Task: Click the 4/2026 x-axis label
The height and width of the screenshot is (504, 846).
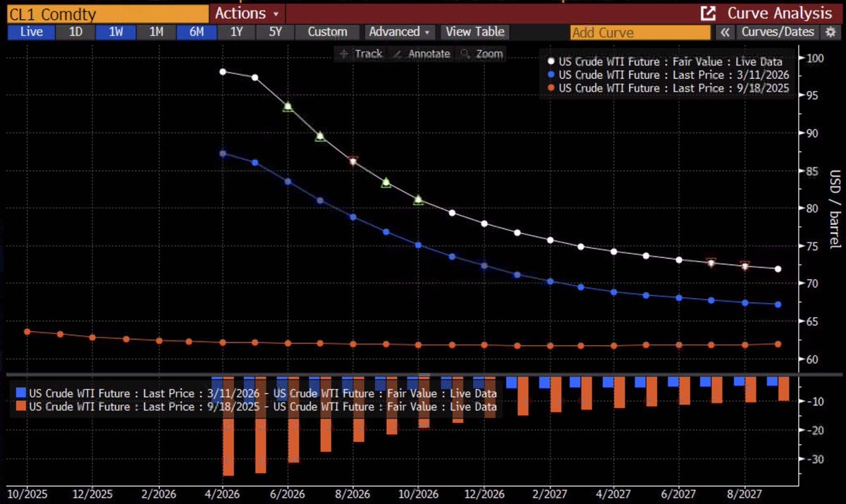Action: click(223, 494)
